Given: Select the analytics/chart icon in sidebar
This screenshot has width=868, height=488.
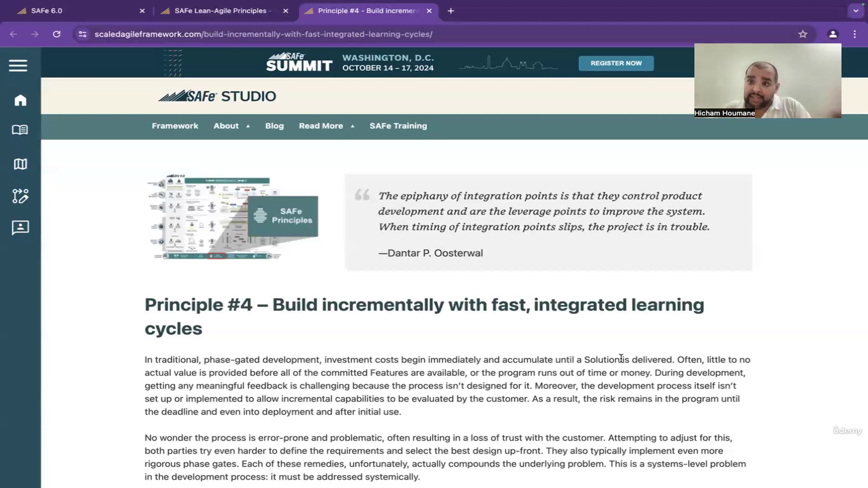Looking at the screenshot, I should 21,196.
